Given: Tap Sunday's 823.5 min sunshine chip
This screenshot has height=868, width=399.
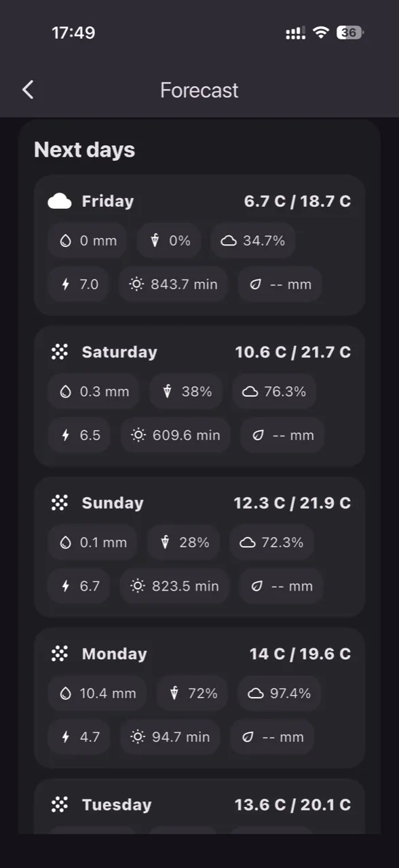Looking at the screenshot, I should click(175, 586).
